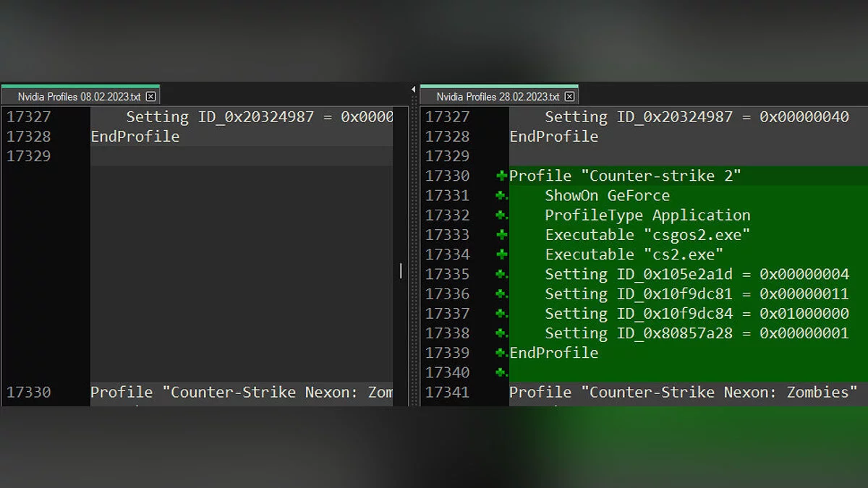Click line number 17327 in right pane gutter

pyautogui.click(x=448, y=116)
